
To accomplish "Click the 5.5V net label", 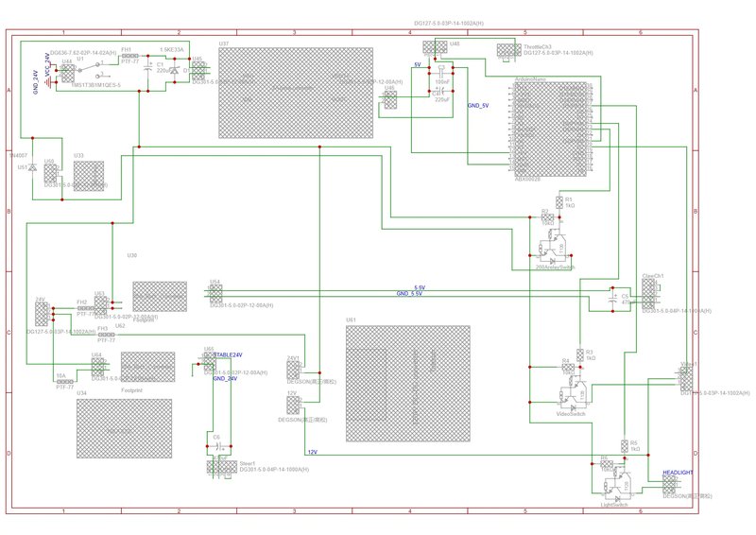I will click(x=420, y=287).
